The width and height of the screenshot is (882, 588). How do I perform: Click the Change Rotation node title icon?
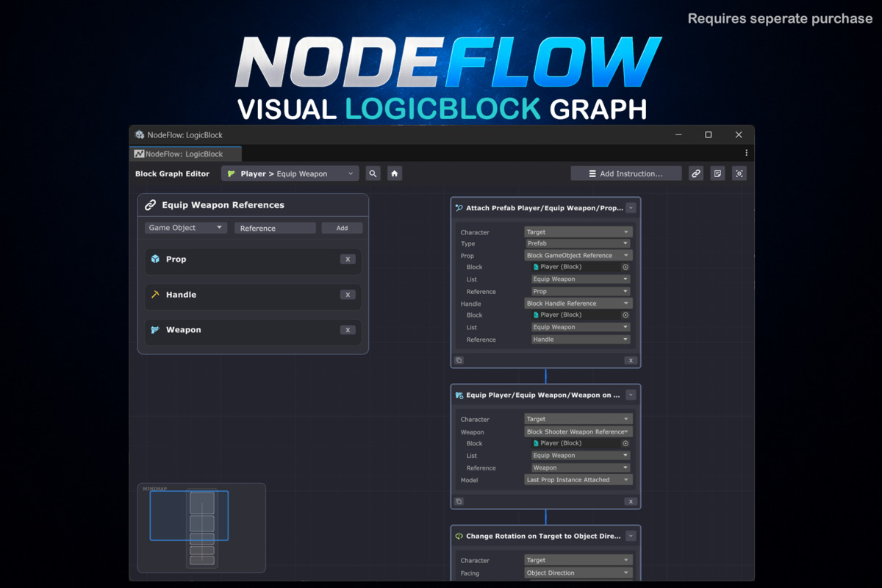pyautogui.click(x=459, y=536)
